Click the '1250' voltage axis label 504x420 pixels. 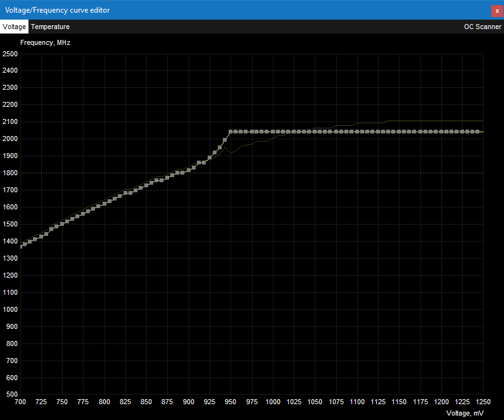tap(483, 402)
